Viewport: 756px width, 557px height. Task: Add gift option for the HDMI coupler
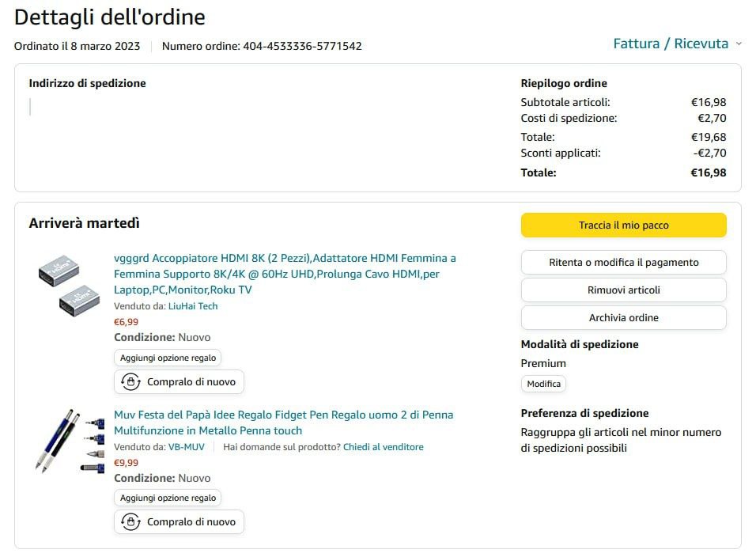pos(168,358)
